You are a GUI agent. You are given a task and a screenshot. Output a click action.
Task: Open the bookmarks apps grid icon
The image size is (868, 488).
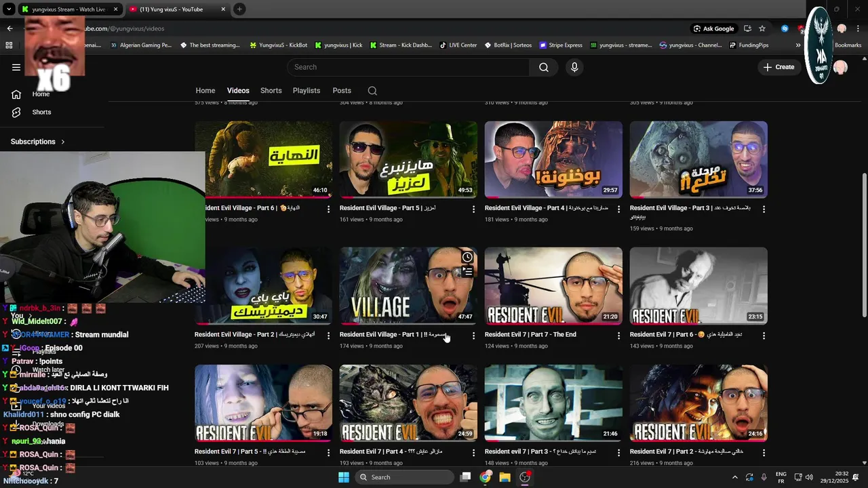point(9,45)
